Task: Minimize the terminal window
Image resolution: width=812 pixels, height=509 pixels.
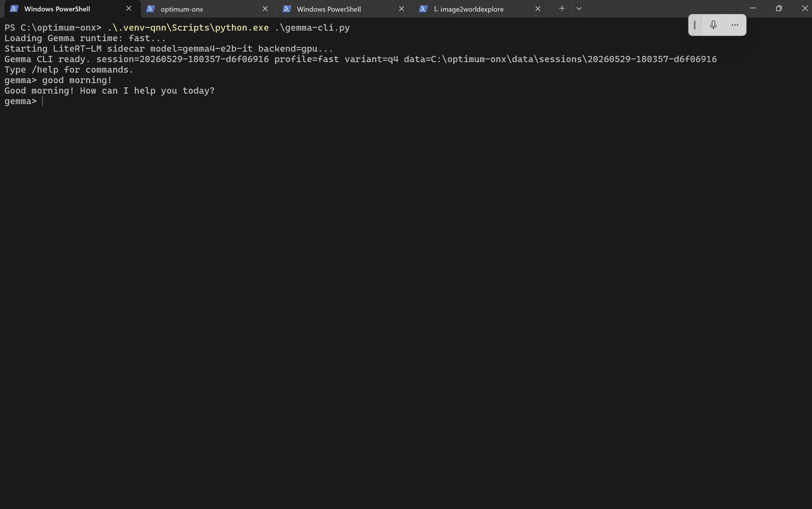Action: [753, 8]
